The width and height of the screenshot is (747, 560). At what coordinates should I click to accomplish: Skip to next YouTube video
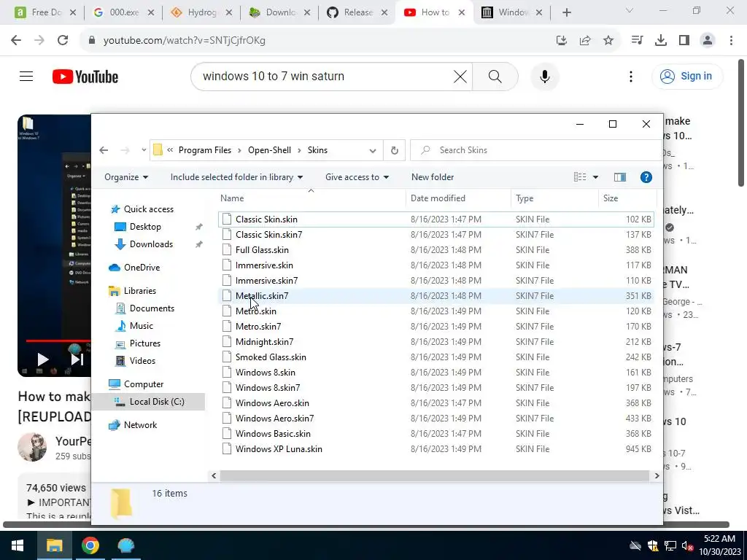[77, 359]
